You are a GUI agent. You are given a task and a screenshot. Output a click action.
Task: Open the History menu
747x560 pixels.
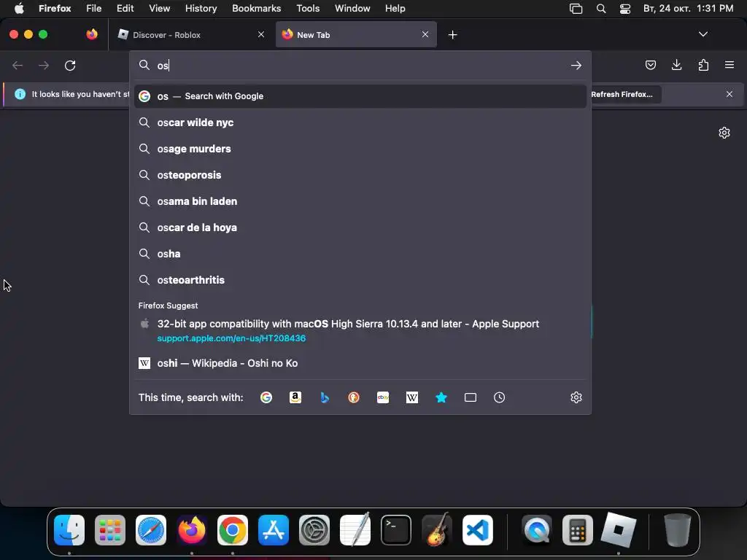pos(201,8)
